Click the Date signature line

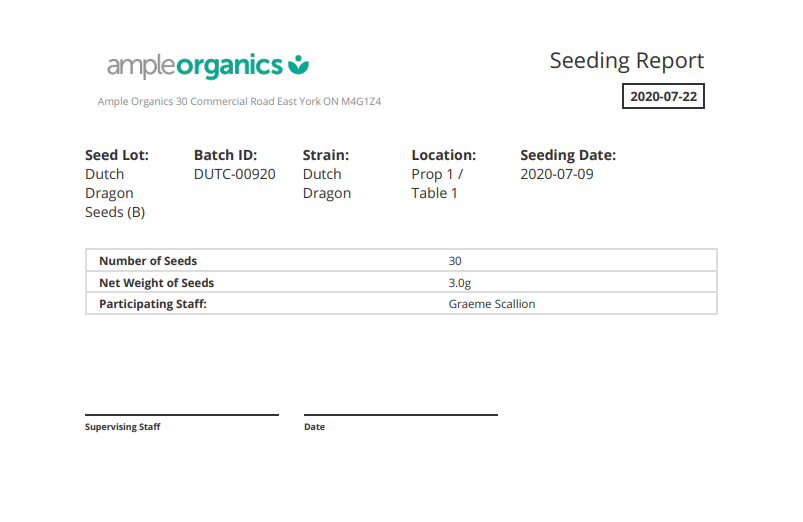pyautogui.click(x=400, y=414)
